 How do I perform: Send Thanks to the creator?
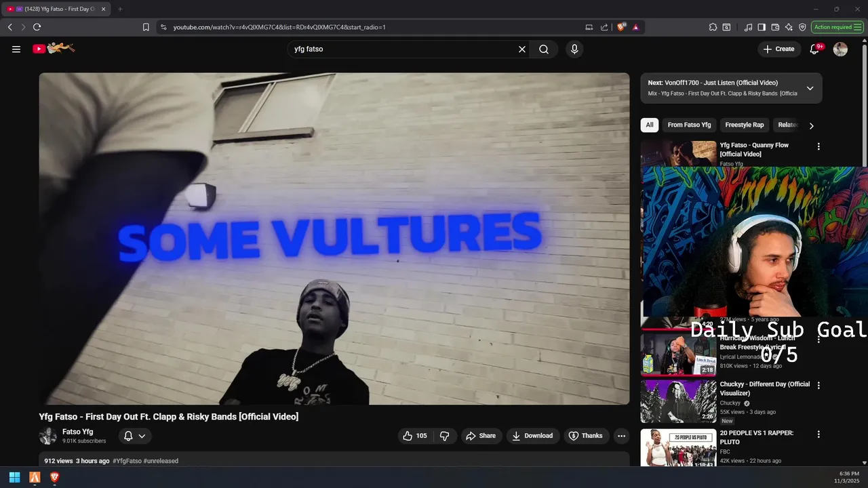click(585, 436)
